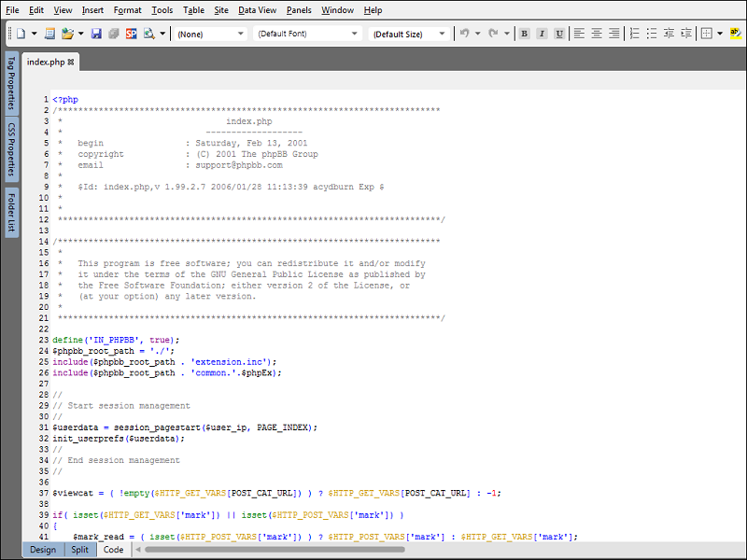Open the Panels menu
Screen dimensions: 747x560
[x=299, y=10]
